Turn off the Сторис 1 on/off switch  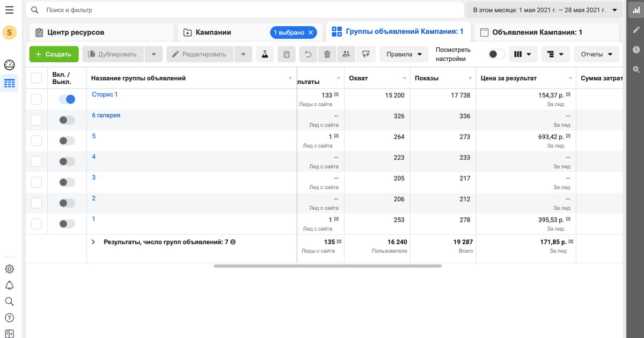pos(67,99)
